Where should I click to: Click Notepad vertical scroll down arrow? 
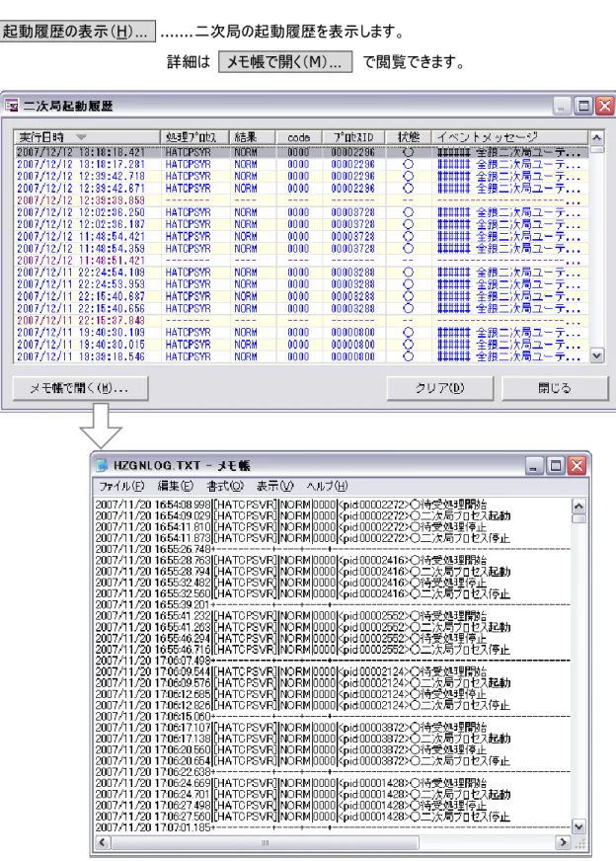(578, 825)
